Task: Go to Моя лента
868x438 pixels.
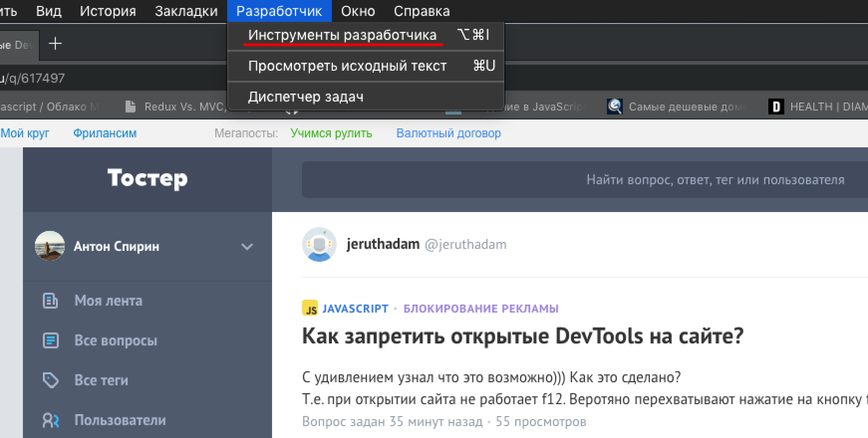Action: click(108, 301)
